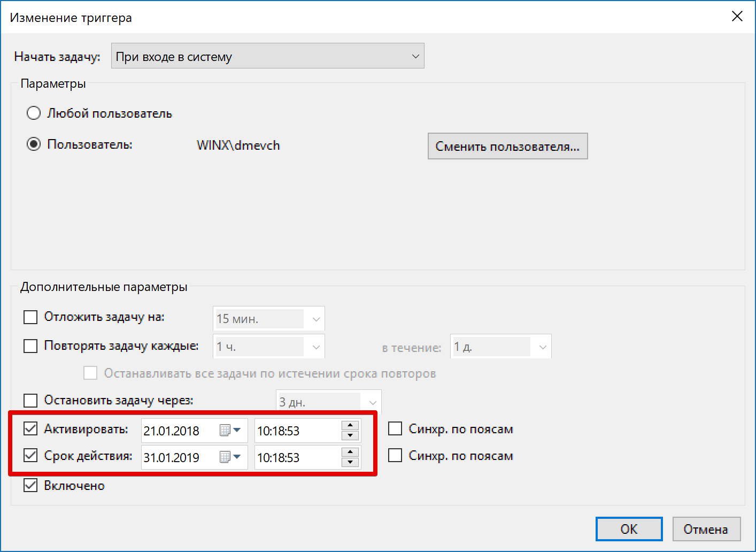This screenshot has height=552, width=756.
Task: Click the Сменить пользователя button
Action: click(x=507, y=146)
